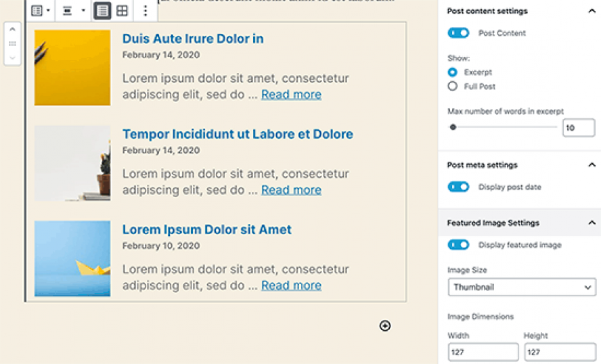Disable the Display post date toggle
This screenshot has width=601, height=364.
(458, 187)
